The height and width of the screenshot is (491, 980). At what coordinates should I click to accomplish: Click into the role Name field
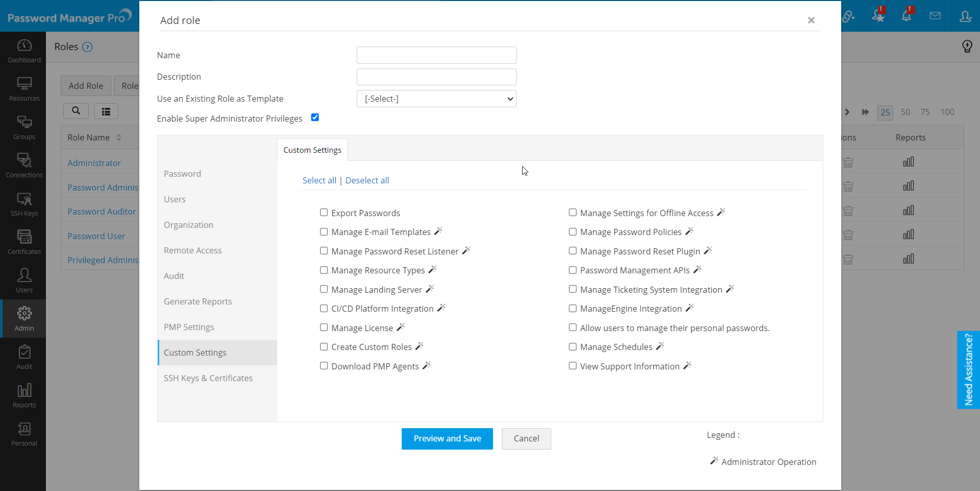436,55
